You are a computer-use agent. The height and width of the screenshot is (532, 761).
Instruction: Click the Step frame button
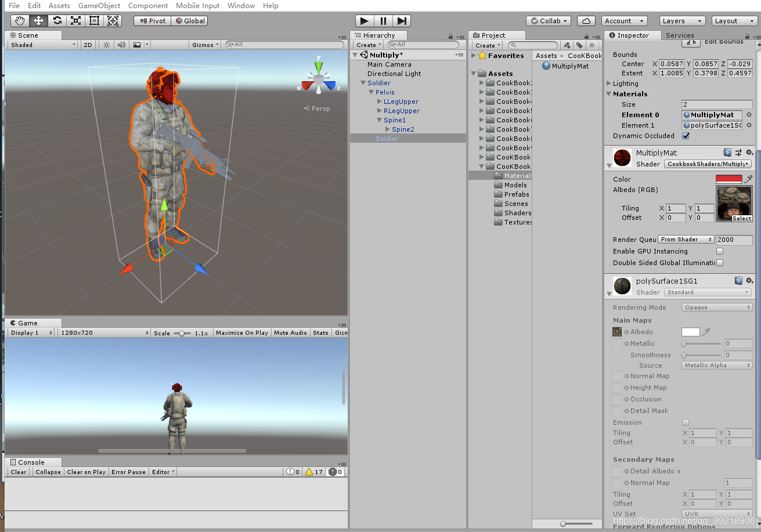pos(402,21)
